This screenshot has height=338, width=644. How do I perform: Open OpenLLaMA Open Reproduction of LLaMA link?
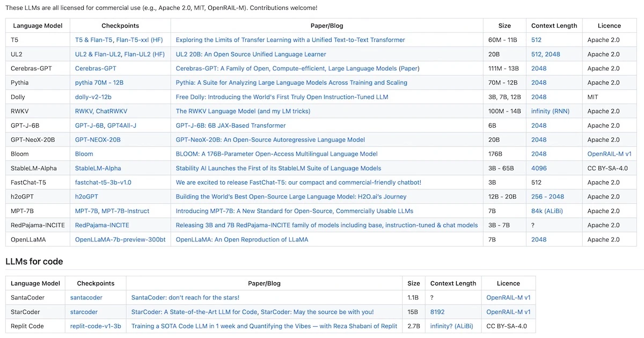coord(242,239)
